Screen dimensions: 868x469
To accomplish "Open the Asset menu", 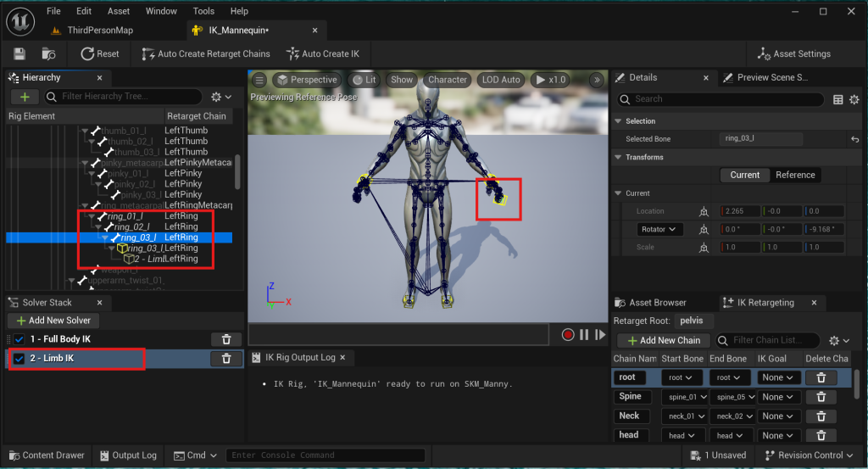I will click(x=119, y=11).
